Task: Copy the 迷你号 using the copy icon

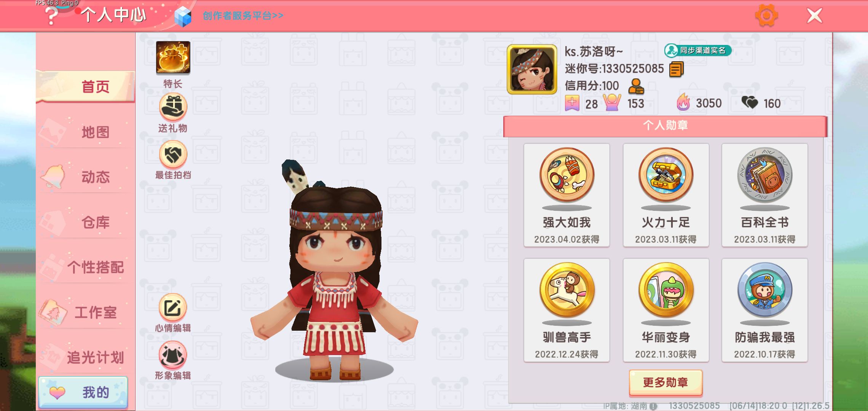Action: click(676, 69)
